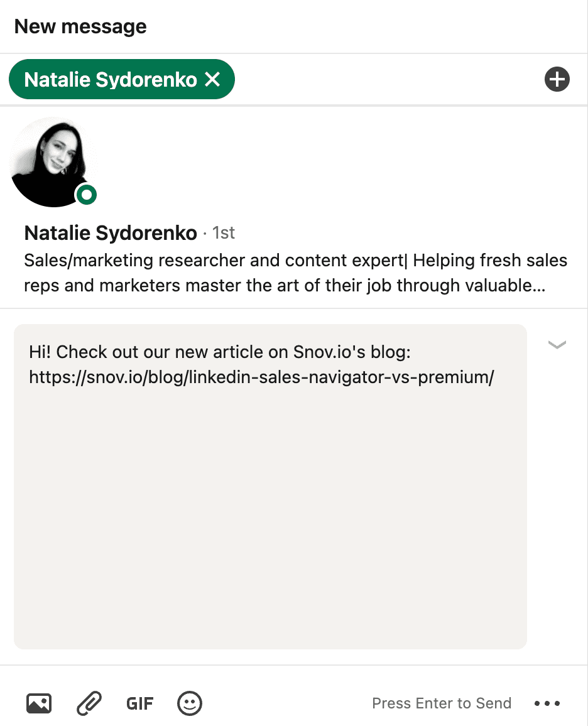Place cursor on the 'Hi! Check out' line
Viewport: 588px width, 726px height.
(220, 352)
